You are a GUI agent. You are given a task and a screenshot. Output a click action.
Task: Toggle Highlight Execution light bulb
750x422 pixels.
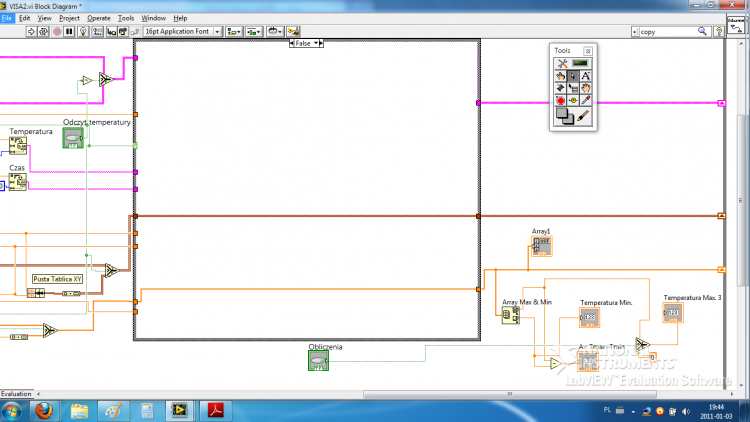(83, 32)
